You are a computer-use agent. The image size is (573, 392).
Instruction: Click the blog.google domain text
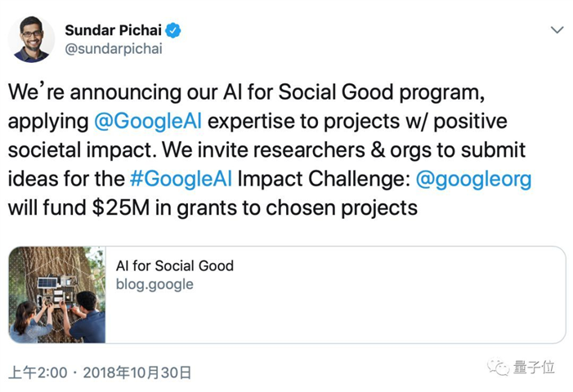(x=154, y=284)
